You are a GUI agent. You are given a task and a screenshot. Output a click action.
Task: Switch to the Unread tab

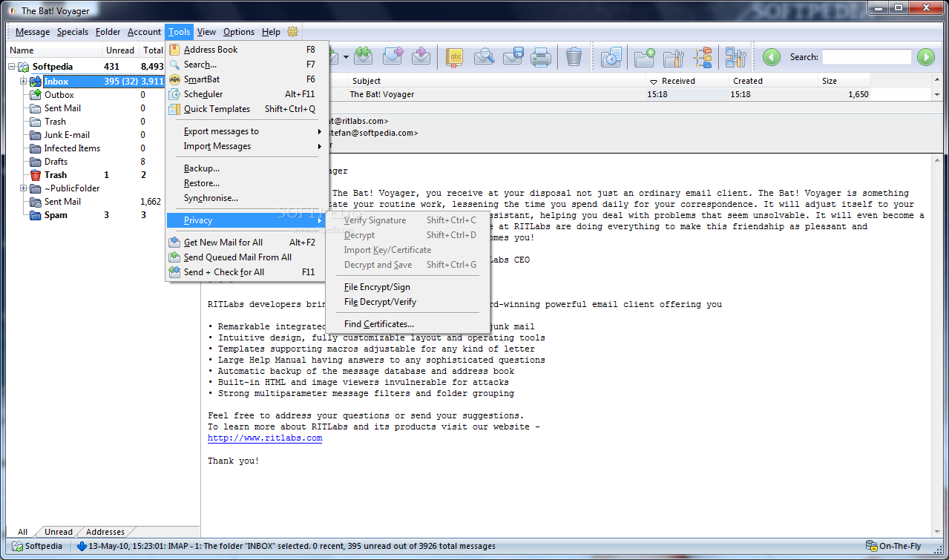click(59, 532)
